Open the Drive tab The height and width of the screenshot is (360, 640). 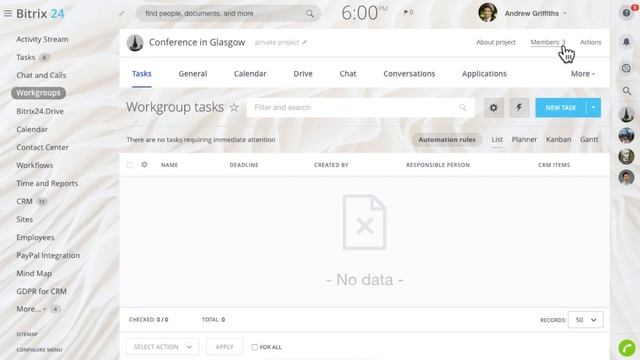point(303,74)
